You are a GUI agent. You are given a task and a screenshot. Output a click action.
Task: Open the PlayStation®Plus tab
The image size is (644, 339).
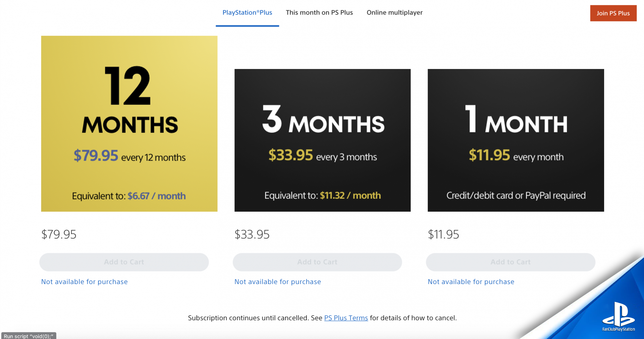coord(247,13)
